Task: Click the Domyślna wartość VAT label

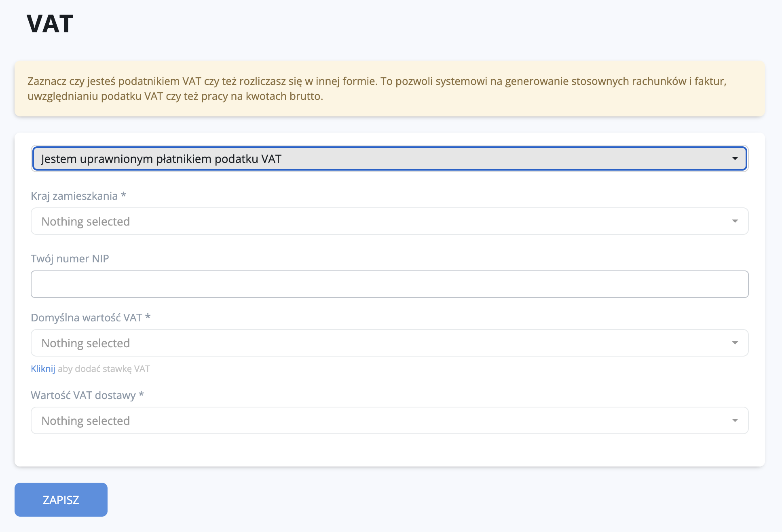Action: [x=91, y=318]
